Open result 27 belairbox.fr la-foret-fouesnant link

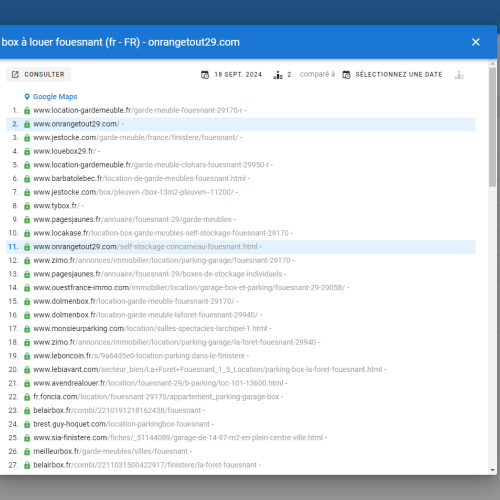click(145, 465)
